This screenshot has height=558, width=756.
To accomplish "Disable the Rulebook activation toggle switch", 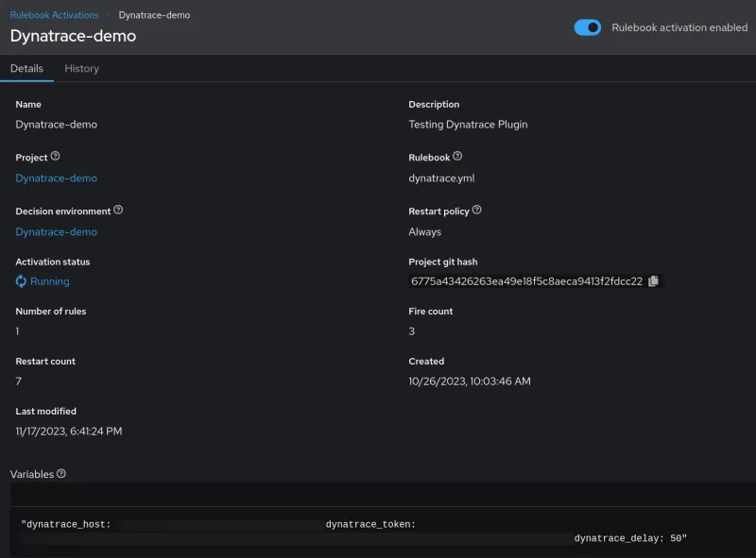I will 587,28.
